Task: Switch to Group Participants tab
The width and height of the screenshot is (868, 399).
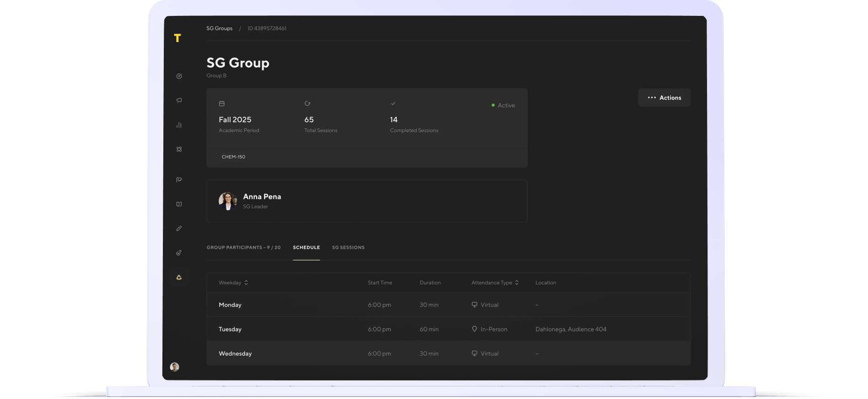Action: [244, 247]
